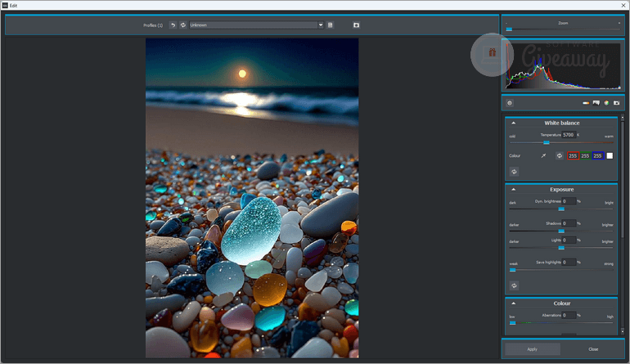Click the reset icon under White balance
Viewport: 630px width, 364px height.
click(514, 172)
